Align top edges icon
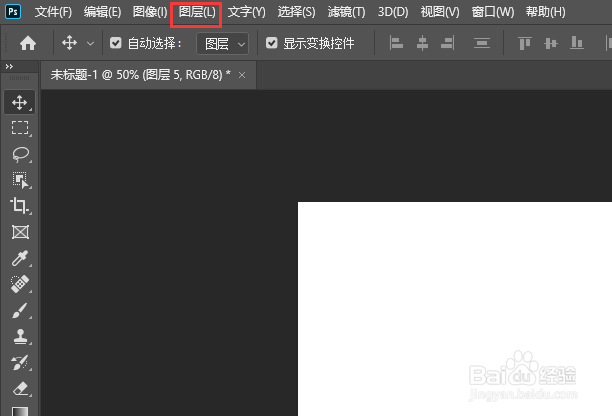The image size is (612, 416). point(525,43)
